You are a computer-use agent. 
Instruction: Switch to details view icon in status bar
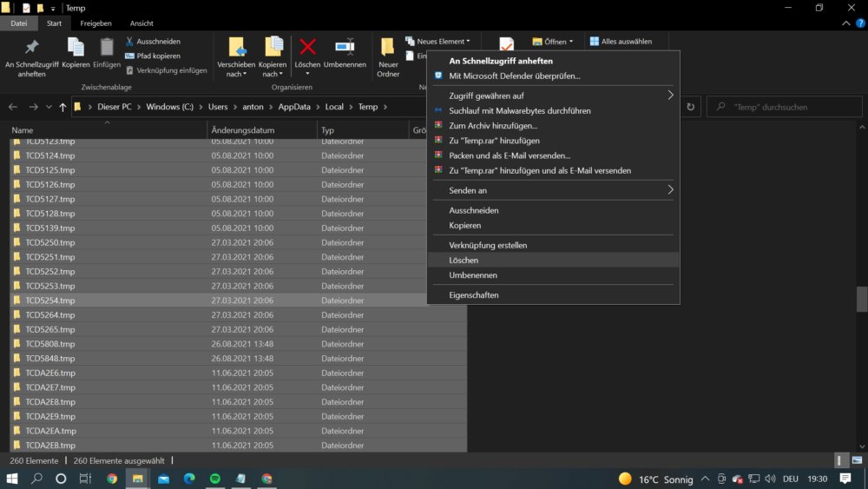tap(840, 460)
